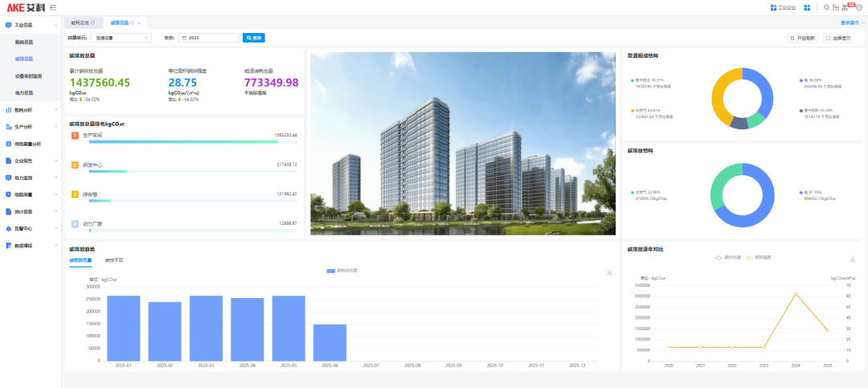This screenshot has width=868, height=388.
Task: Open the settings gear icon at top right
Action: click(858, 7)
